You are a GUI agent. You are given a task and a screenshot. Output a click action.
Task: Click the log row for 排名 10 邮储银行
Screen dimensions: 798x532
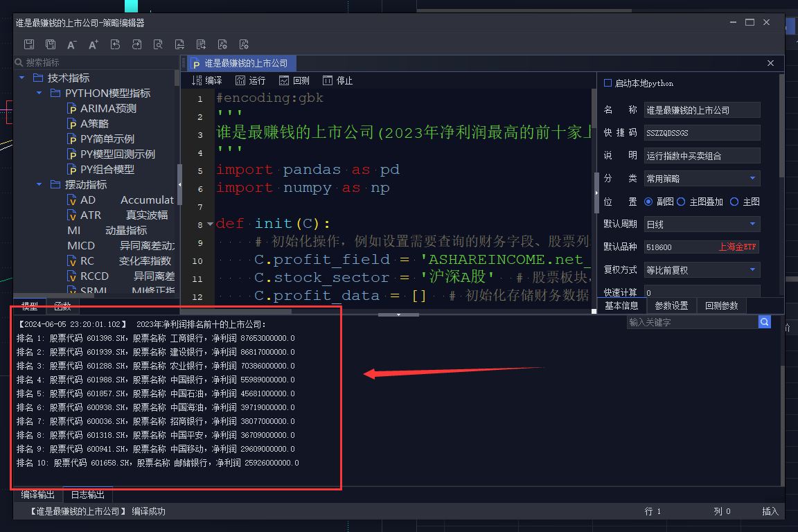(158, 463)
